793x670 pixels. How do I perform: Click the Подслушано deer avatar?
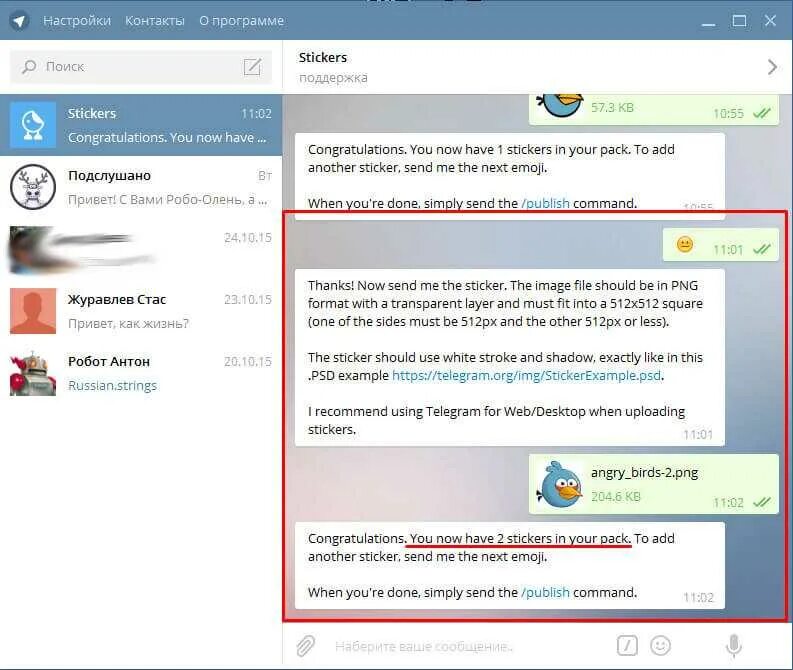[x=33, y=187]
